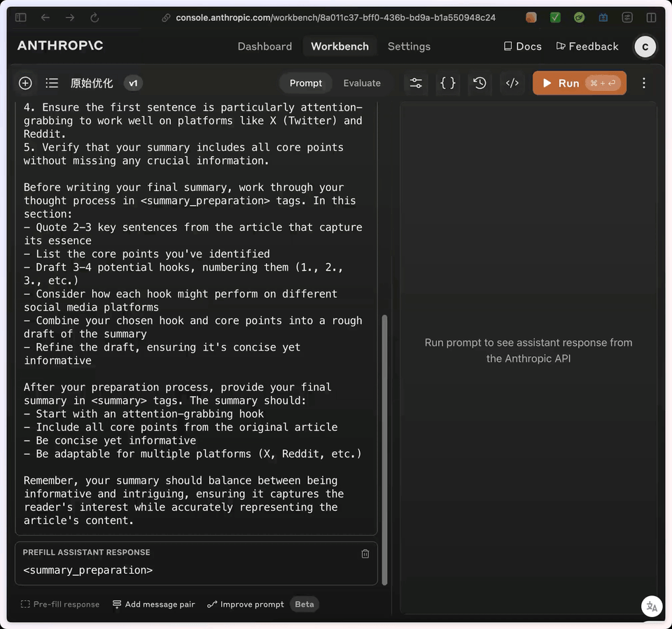Go back in browser
This screenshot has width=672, height=629.
(45, 17)
